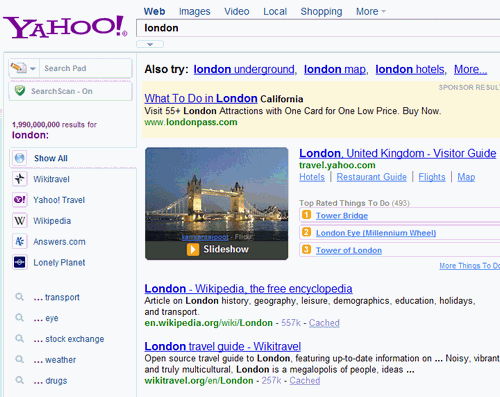Screen dimensions: 500x397
Task: Click the Yahoo! logo
Action: pyautogui.click(x=65, y=26)
